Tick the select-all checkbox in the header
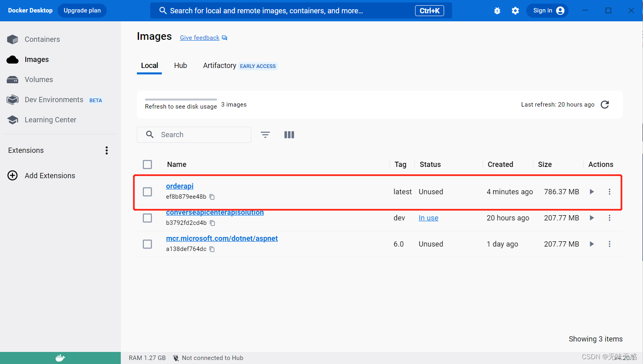 147,165
